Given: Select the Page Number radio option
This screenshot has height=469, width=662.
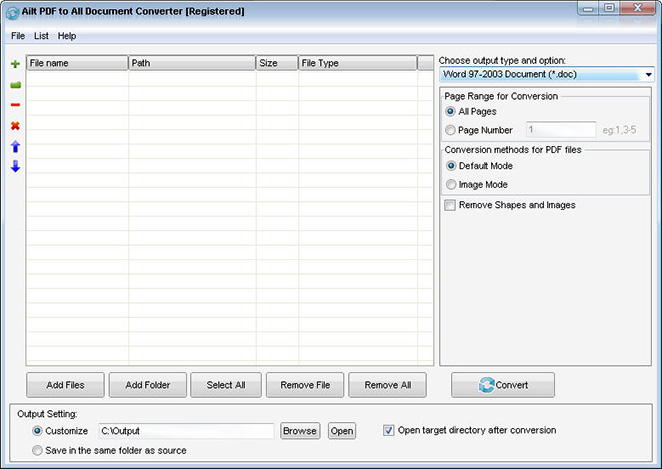Looking at the screenshot, I should click(x=450, y=130).
